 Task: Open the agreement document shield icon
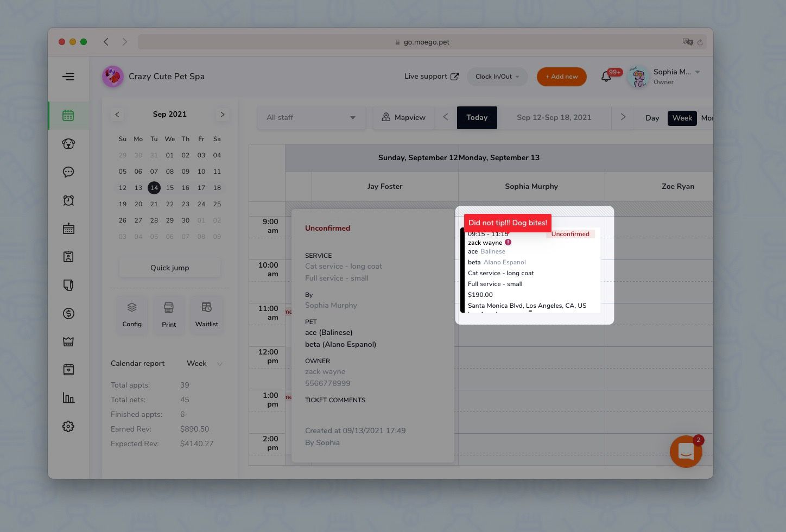68,285
